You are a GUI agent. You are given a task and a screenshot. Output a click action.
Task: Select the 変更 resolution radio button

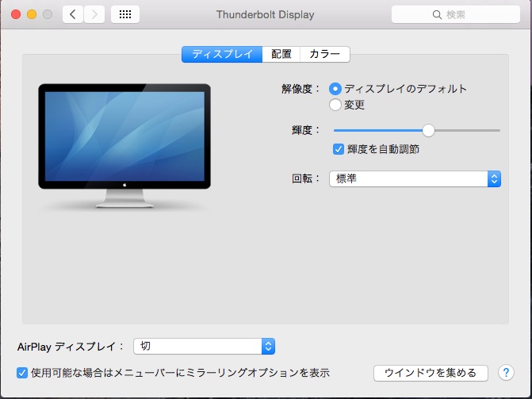click(335, 105)
